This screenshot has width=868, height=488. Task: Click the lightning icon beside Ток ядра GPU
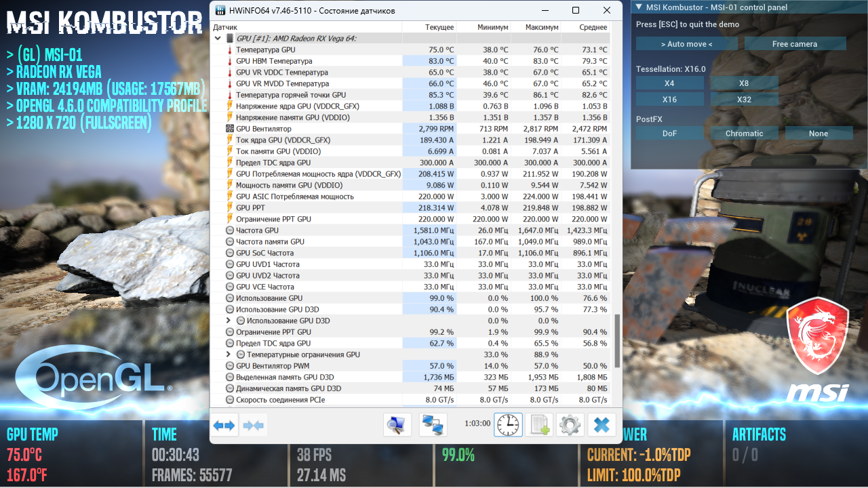229,140
